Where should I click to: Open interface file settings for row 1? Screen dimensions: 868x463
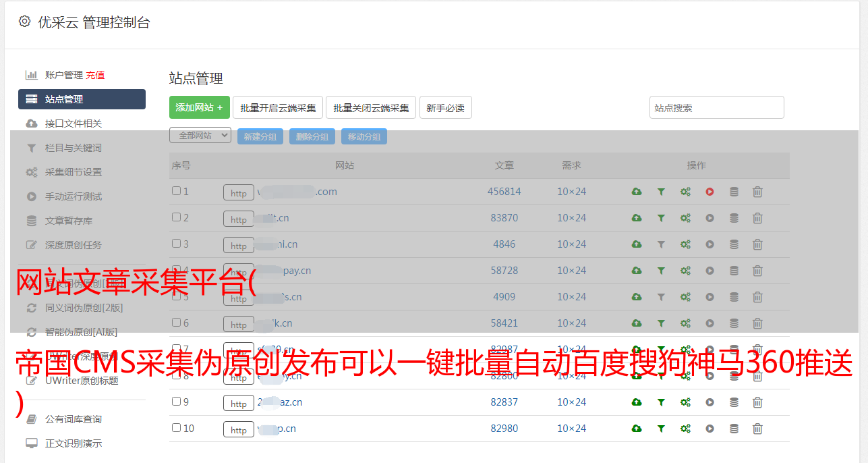tap(637, 192)
